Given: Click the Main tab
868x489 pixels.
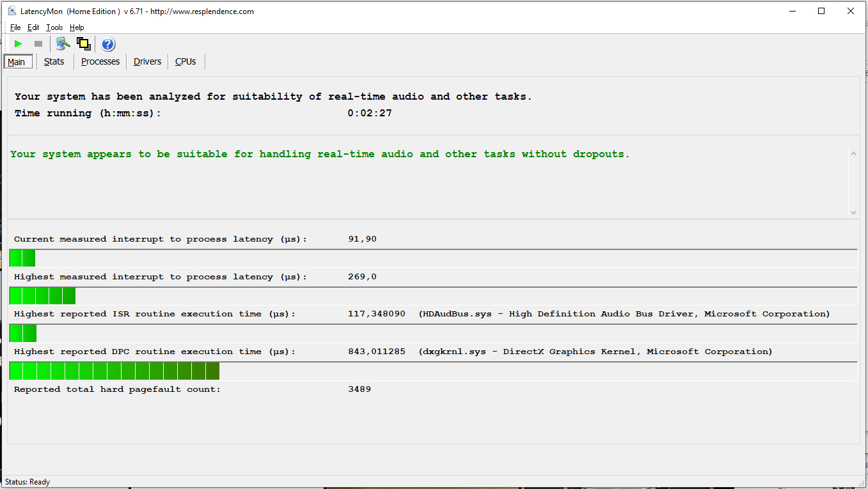Looking at the screenshot, I should [17, 62].
